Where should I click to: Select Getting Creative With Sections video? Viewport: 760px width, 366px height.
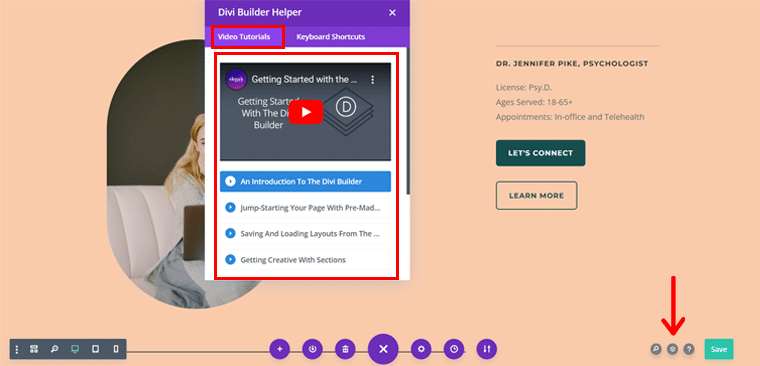coord(305,260)
